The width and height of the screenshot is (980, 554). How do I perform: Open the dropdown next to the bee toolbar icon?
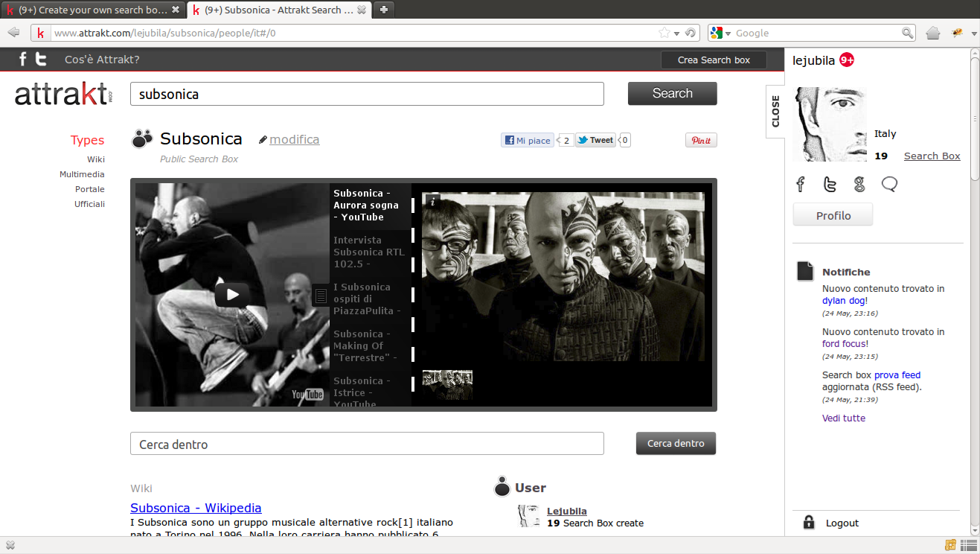coord(974,34)
